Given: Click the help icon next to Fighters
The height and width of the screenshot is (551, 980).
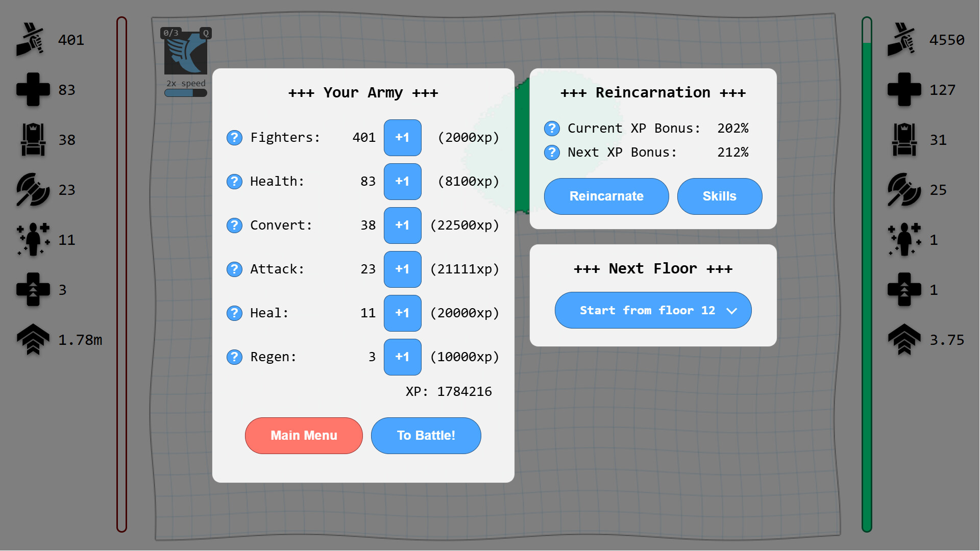Looking at the screenshot, I should coord(234,138).
